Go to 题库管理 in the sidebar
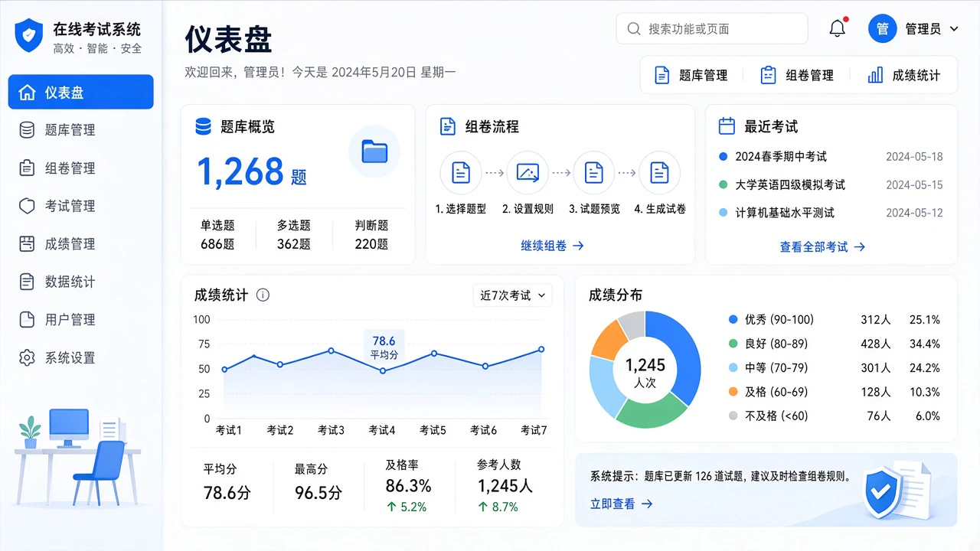This screenshot has width=980, height=551. (81, 130)
